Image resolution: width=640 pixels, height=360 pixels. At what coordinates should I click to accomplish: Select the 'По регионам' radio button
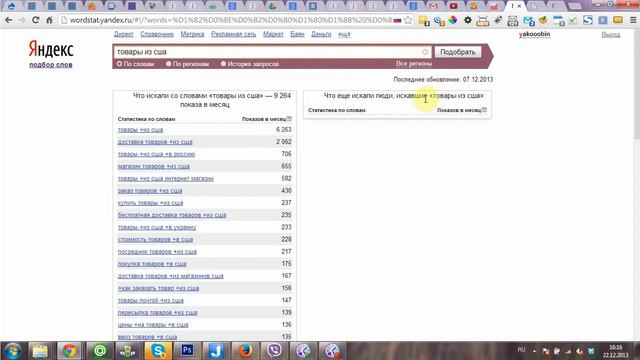(168, 64)
